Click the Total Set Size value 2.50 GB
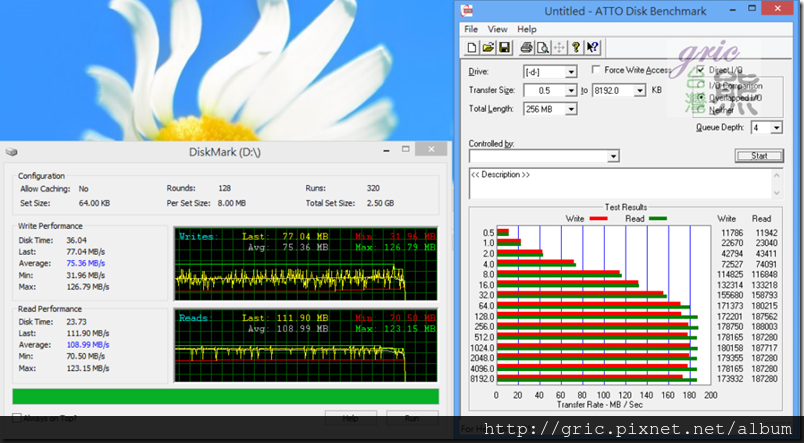The height and width of the screenshot is (443, 804). point(380,203)
